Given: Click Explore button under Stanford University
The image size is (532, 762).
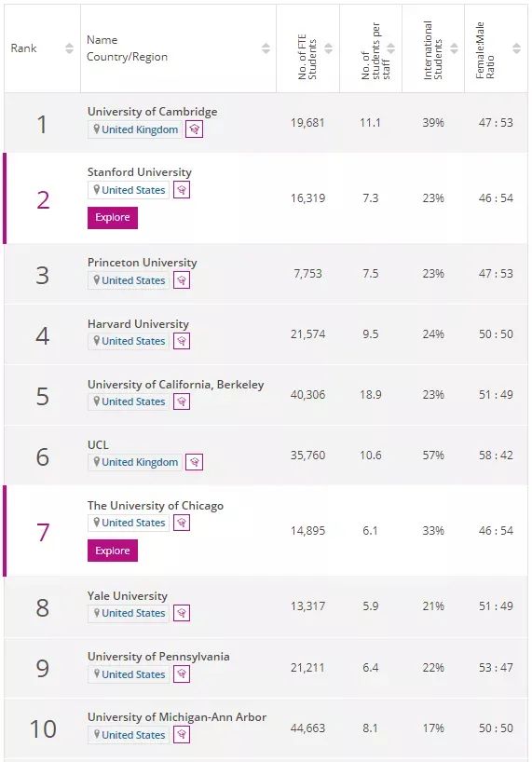Looking at the screenshot, I should (113, 218).
